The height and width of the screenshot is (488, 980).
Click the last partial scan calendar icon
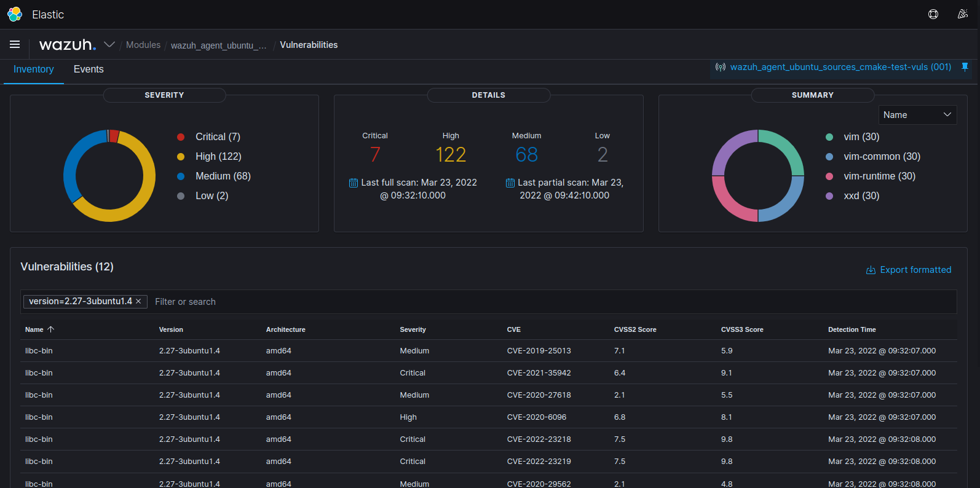[x=510, y=183]
